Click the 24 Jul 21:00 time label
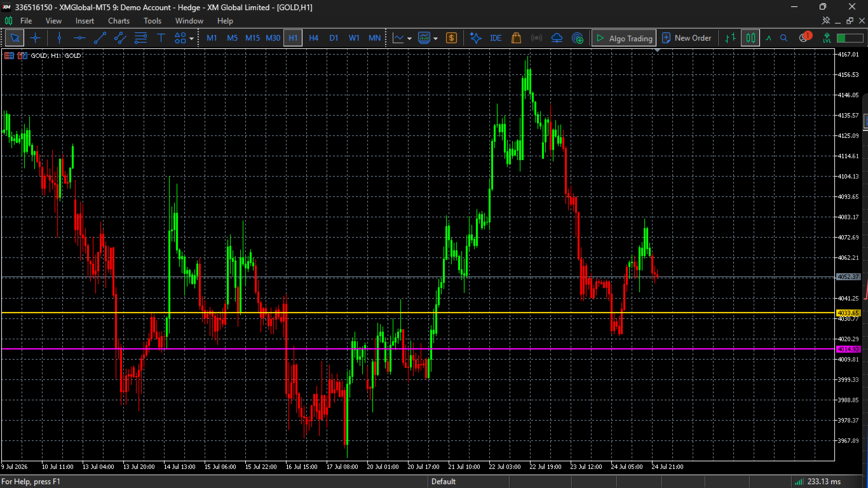Viewport: 868px width, 488px height. [x=667, y=467]
